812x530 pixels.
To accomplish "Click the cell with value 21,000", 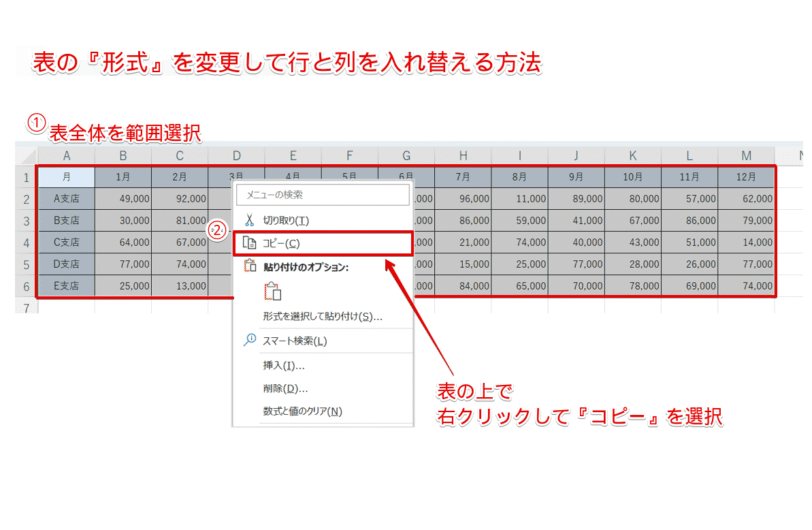I will click(x=463, y=242).
